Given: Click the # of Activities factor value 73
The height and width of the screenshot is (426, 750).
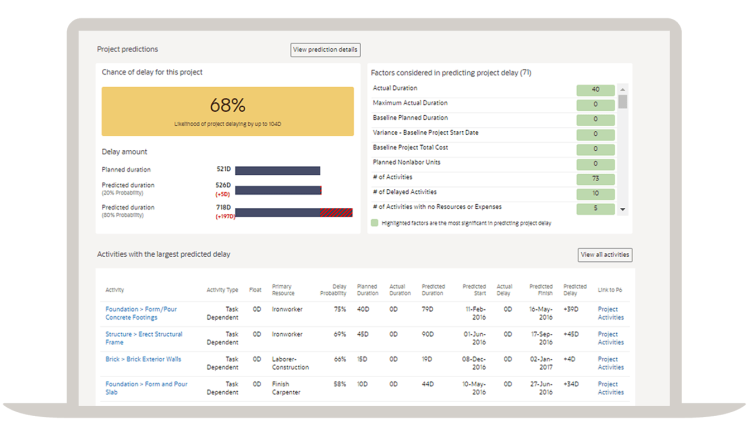Looking at the screenshot, I should click(596, 179).
